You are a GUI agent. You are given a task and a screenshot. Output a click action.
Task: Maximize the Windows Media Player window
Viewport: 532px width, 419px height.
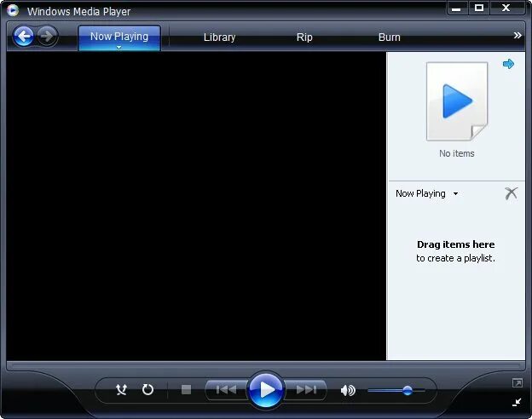479,9
